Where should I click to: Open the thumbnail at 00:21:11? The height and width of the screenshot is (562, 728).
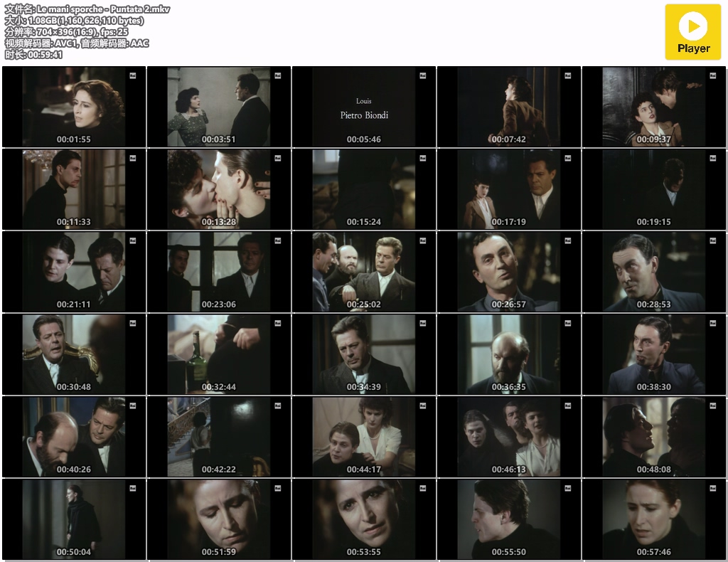(74, 272)
